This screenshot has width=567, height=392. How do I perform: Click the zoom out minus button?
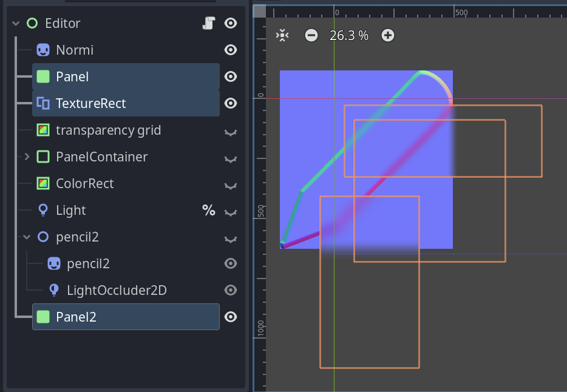311,35
